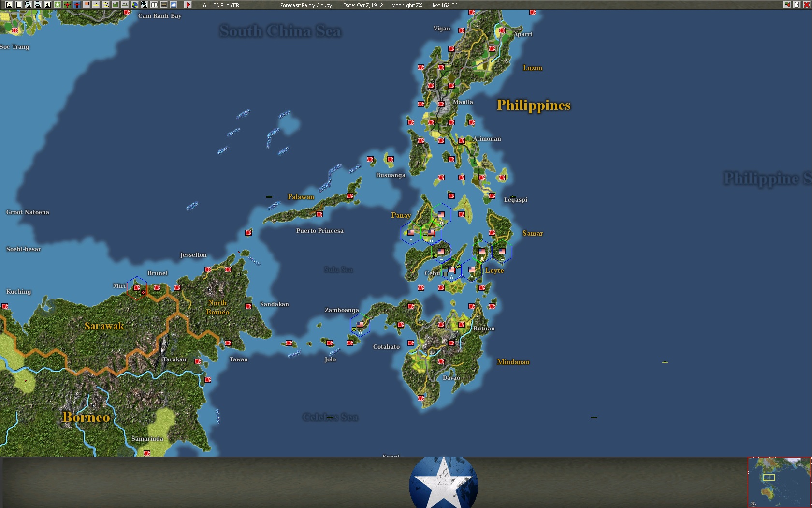Click the 'Busuanga' map label
The image size is (812, 508).
[x=391, y=175]
